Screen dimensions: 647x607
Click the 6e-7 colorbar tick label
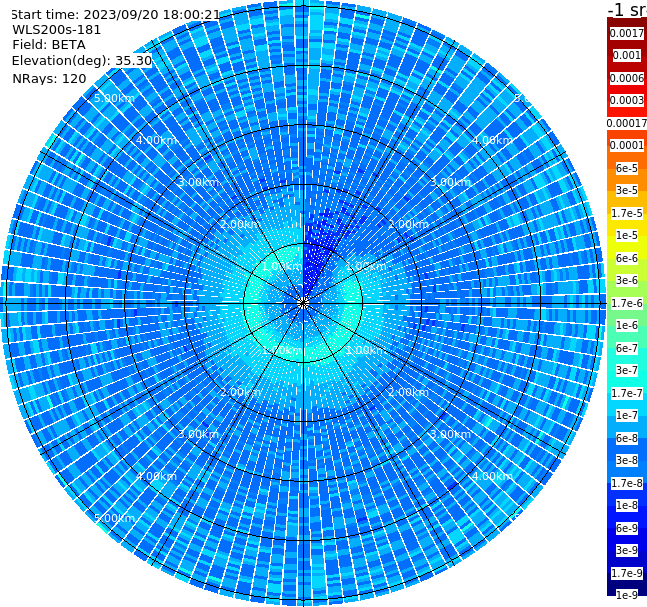(x=627, y=348)
